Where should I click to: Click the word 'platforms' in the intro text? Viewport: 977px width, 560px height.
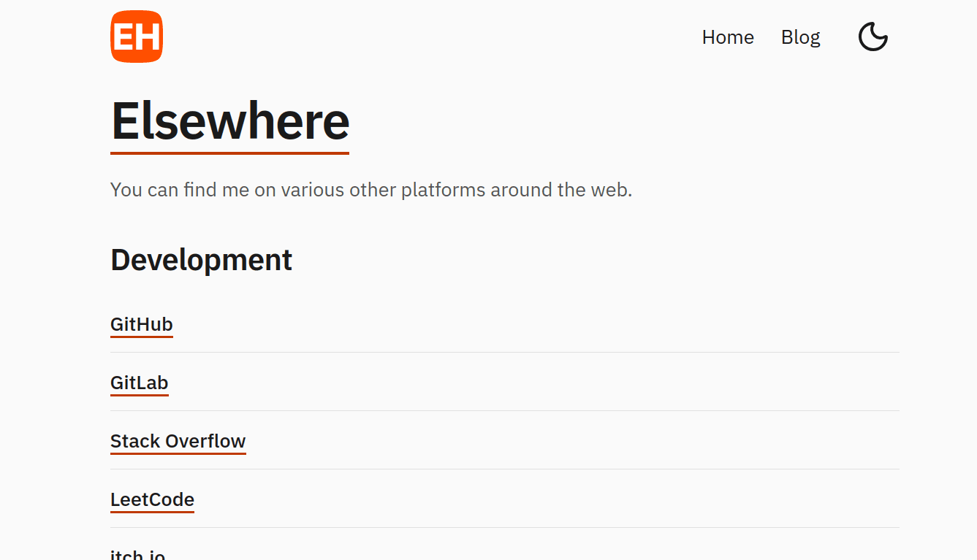pyautogui.click(x=443, y=191)
